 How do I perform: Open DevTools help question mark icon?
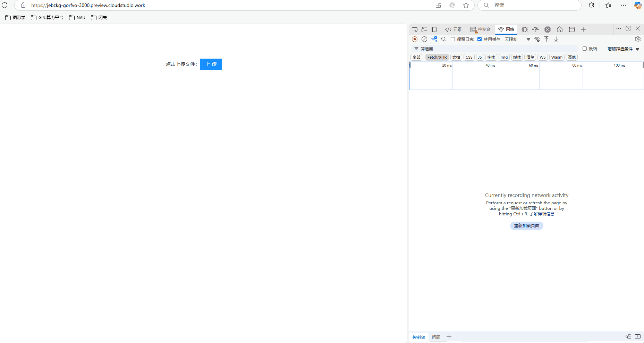(628, 28)
